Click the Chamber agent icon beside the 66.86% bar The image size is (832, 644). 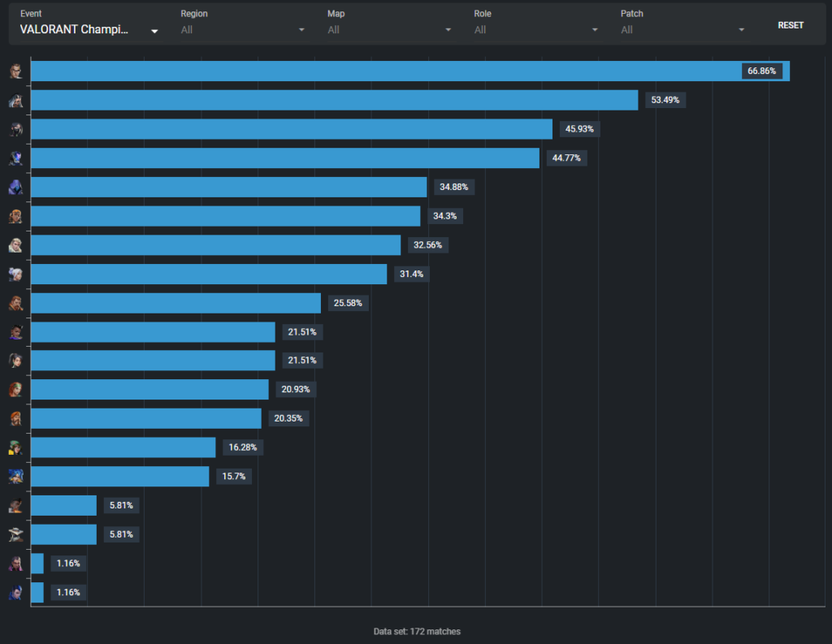tap(16, 71)
